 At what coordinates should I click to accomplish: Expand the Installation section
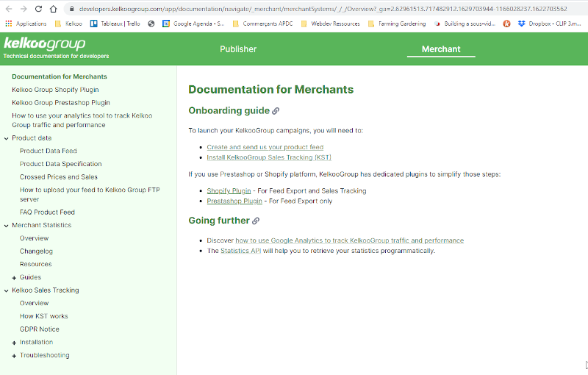coord(14,343)
